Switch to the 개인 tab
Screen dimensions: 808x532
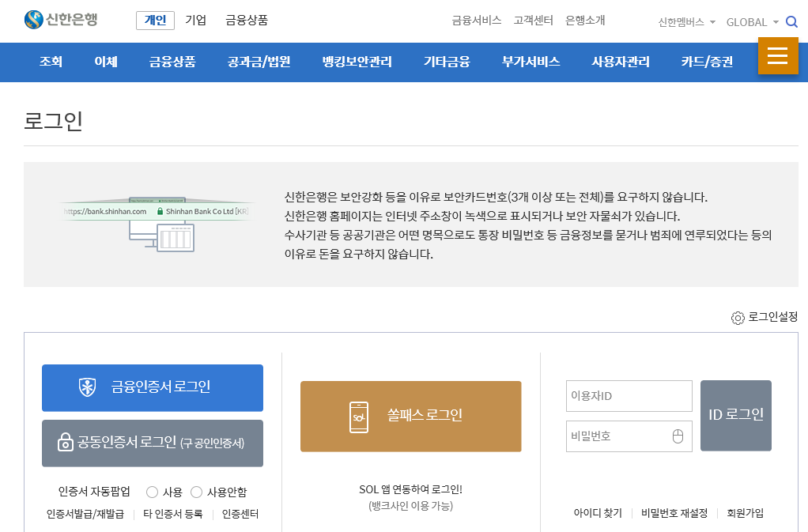pyautogui.click(x=155, y=20)
